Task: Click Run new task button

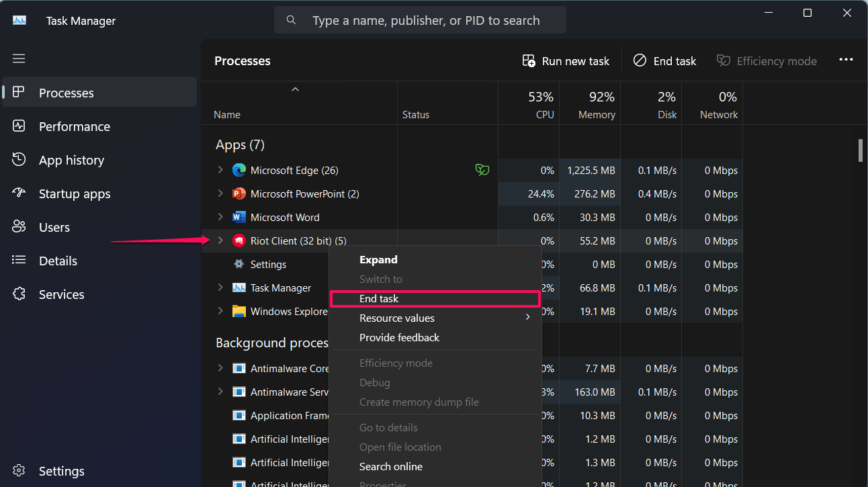Action: coord(566,60)
